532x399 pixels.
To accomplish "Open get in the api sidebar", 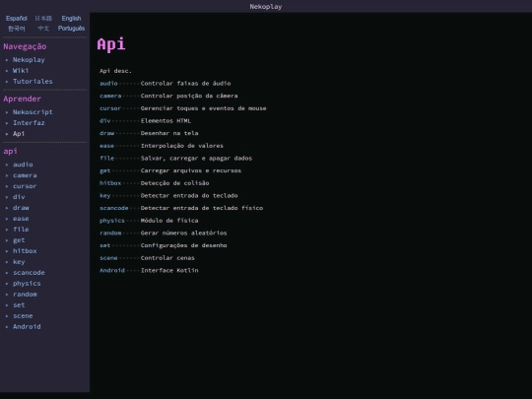I will [19, 240].
